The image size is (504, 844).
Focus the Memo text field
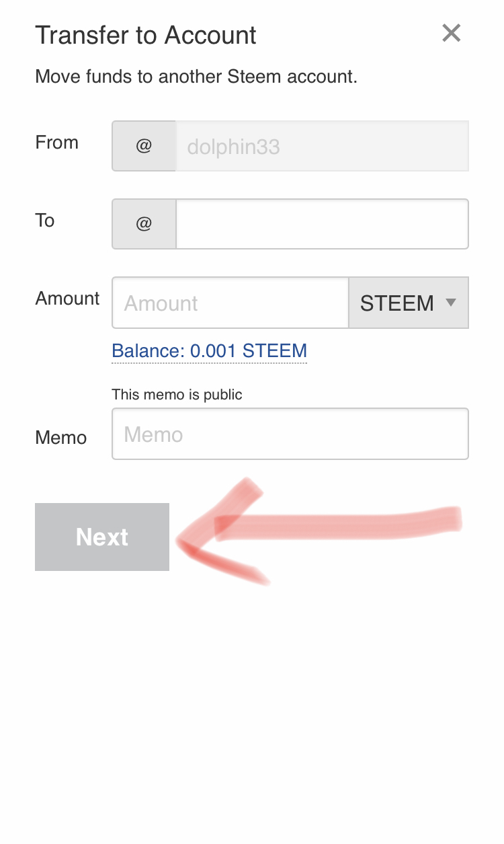[290, 434]
